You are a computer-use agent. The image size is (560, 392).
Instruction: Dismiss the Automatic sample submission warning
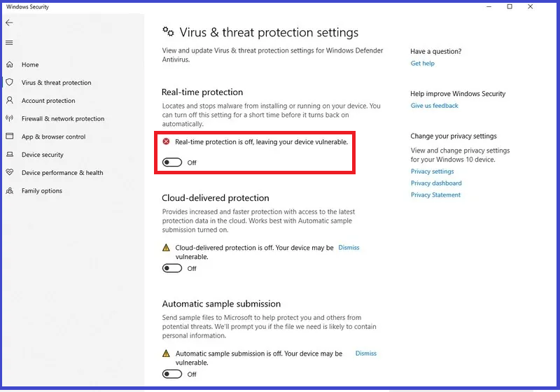point(365,353)
